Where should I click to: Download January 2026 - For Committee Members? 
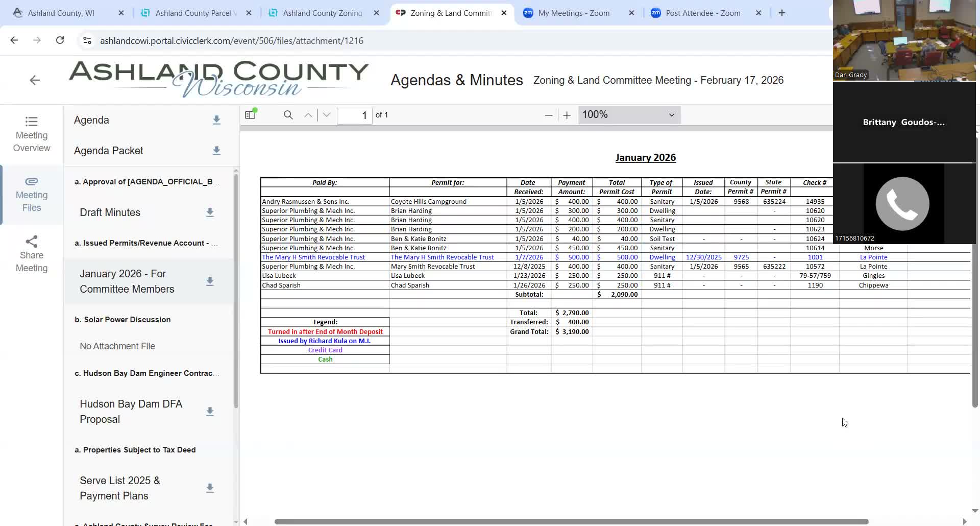(210, 281)
